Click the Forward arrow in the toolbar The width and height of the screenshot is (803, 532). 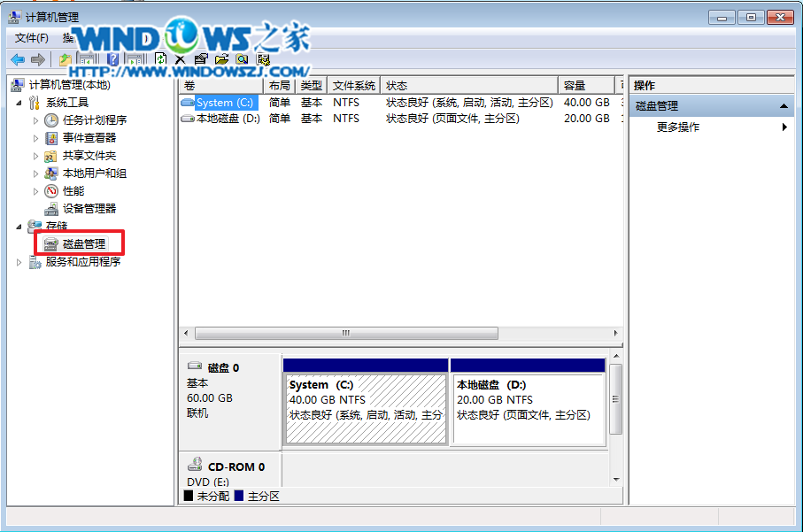click(x=37, y=59)
